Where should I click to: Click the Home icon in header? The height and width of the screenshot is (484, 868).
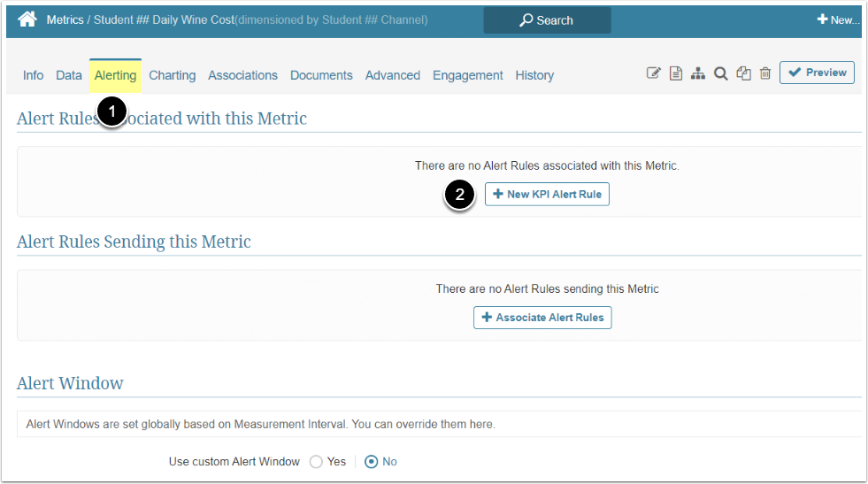coord(27,19)
